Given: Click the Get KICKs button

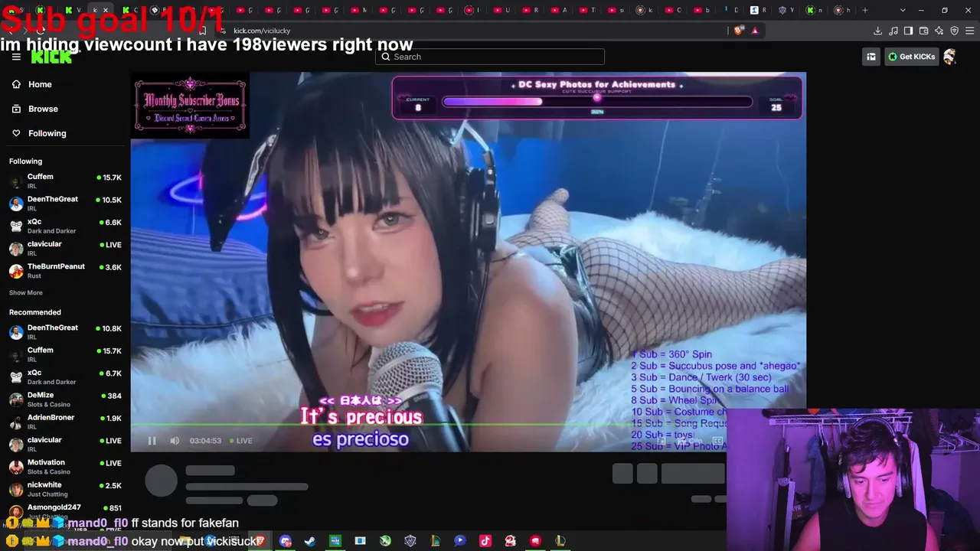Looking at the screenshot, I should tap(912, 57).
